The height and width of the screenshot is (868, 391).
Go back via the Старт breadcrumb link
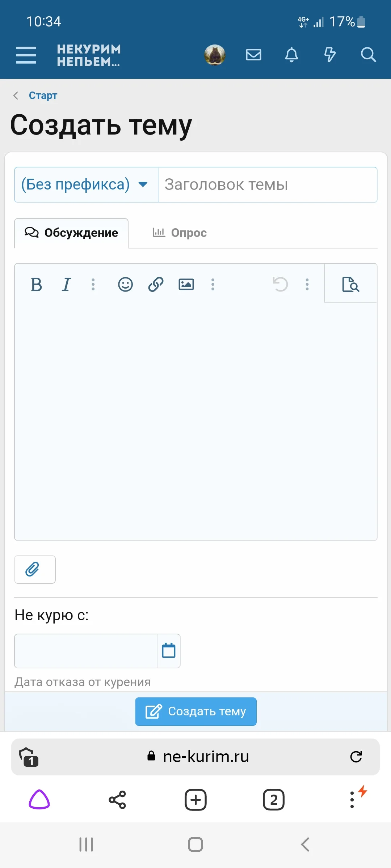(43, 95)
